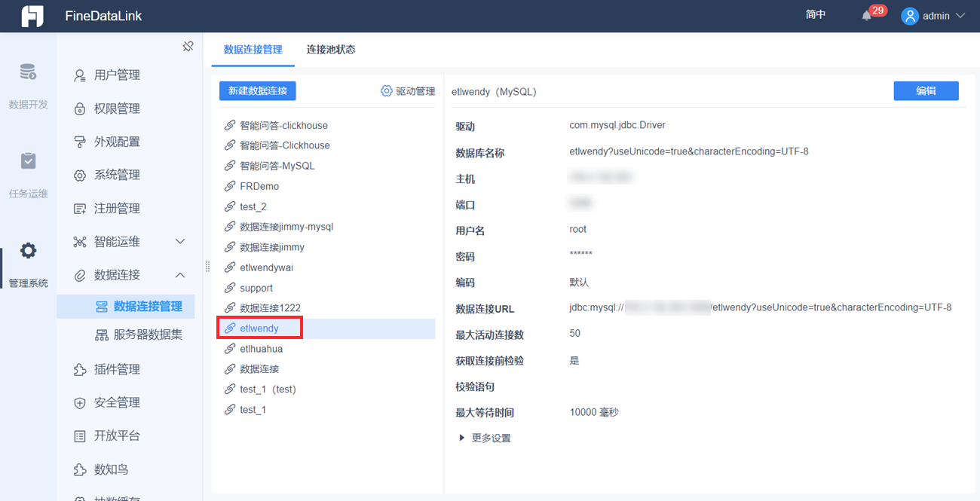This screenshot has width=980, height=501.
Task: Click the root username value
Action: [577, 229]
